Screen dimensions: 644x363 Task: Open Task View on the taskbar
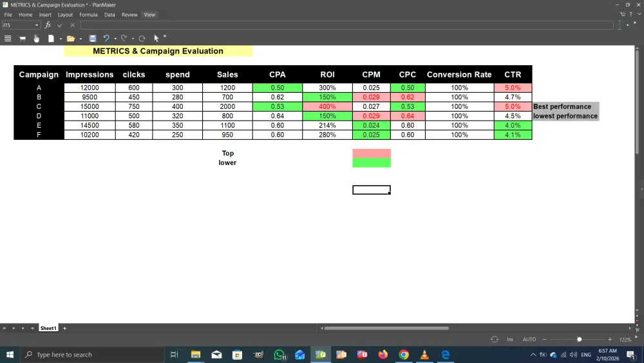174,355
